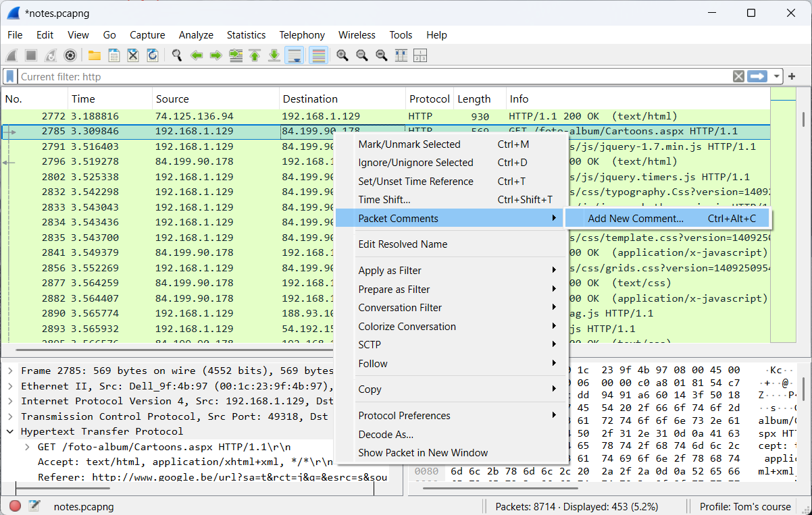
Task: Click the reload capture file icon
Action: (x=153, y=55)
